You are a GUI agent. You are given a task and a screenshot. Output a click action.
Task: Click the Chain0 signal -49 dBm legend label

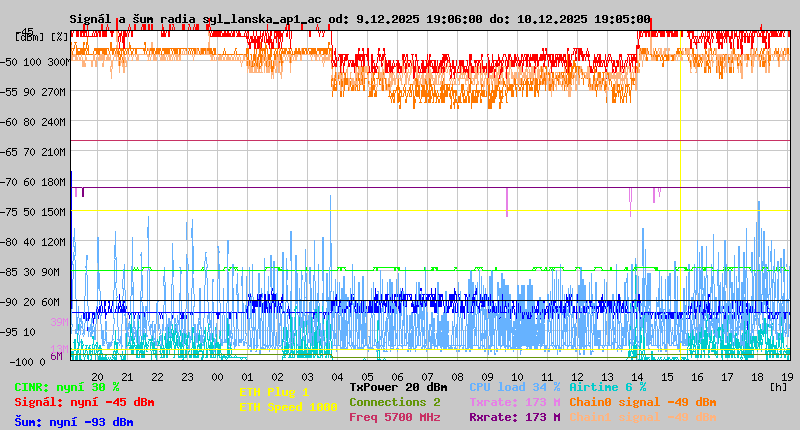pos(642,402)
